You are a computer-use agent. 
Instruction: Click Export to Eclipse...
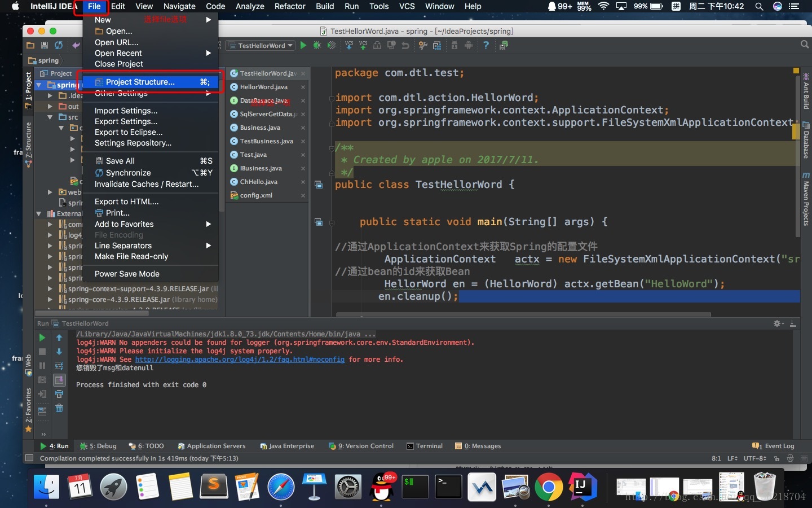(x=129, y=132)
